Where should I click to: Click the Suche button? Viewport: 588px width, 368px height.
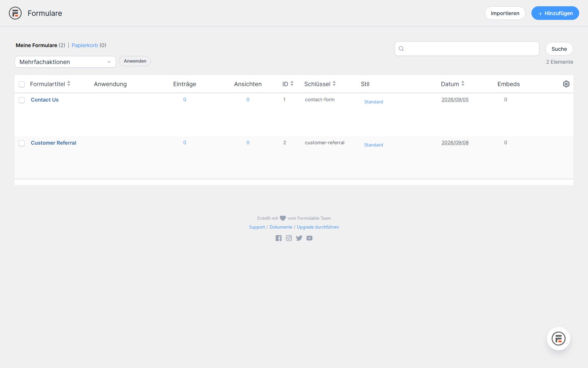(559, 49)
